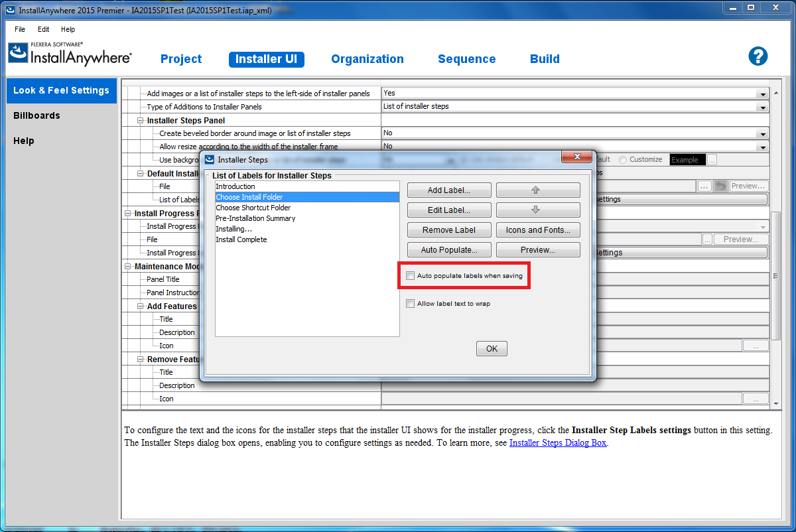Image resolution: width=796 pixels, height=532 pixels.
Task: Select Look & Feel Settings in sidebar
Action: (62, 90)
